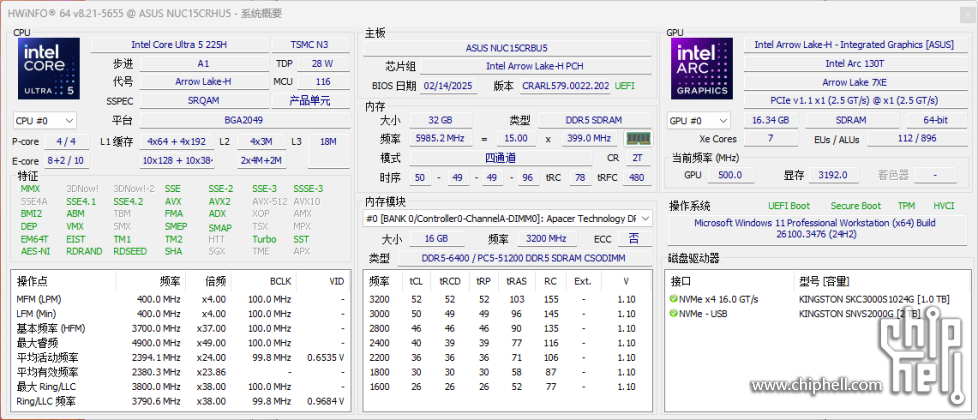The width and height of the screenshot is (978, 420).
Task: Click the memory size 32 GB
Action: tap(440, 120)
